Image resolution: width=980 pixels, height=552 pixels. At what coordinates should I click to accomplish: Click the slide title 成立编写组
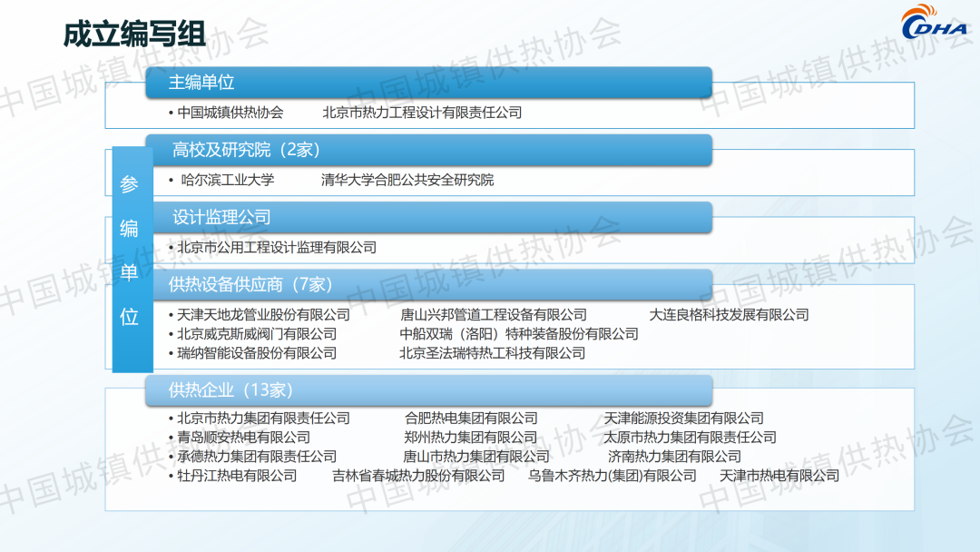[x=134, y=34]
